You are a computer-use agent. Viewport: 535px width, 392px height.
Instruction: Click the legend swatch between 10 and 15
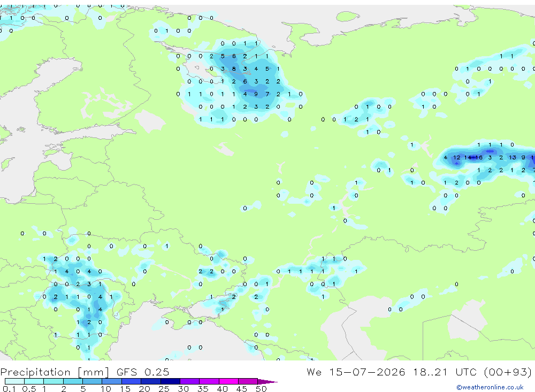[112, 381]
